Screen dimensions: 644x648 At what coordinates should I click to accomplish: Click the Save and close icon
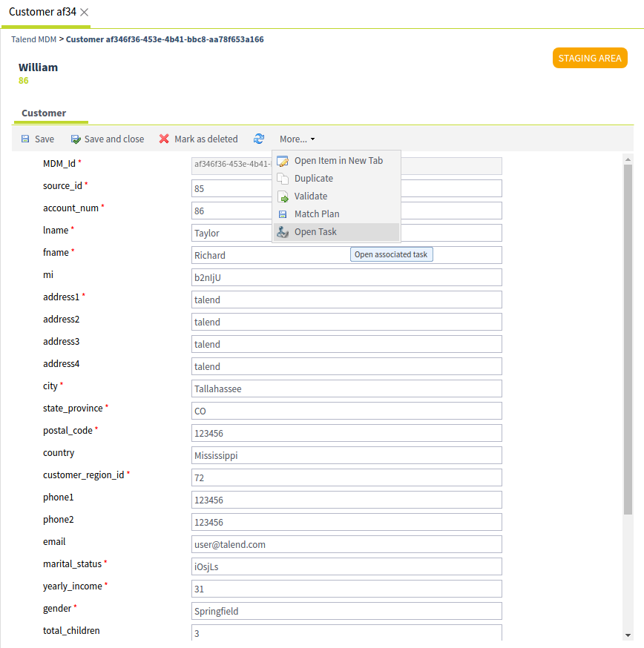(76, 139)
